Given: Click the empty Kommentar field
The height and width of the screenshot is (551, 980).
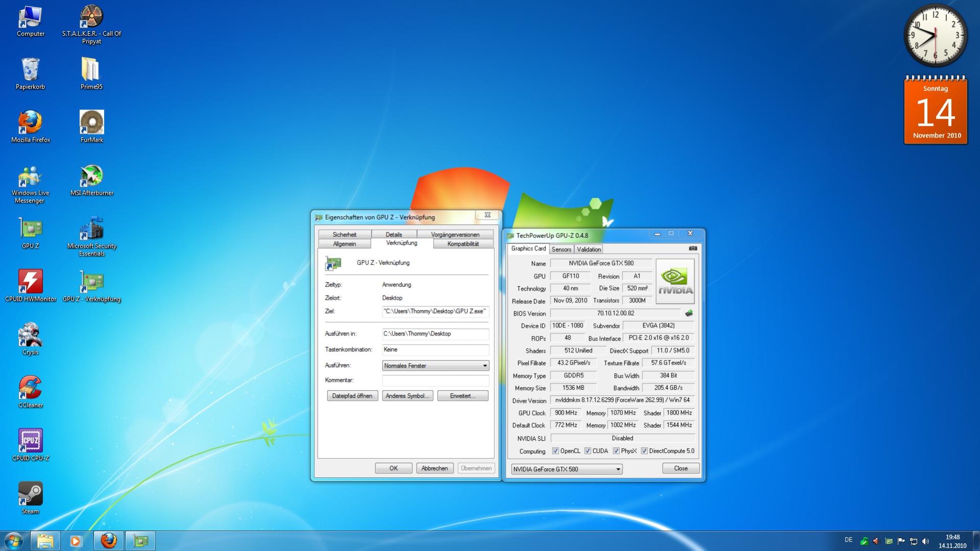Looking at the screenshot, I should [436, 380].
